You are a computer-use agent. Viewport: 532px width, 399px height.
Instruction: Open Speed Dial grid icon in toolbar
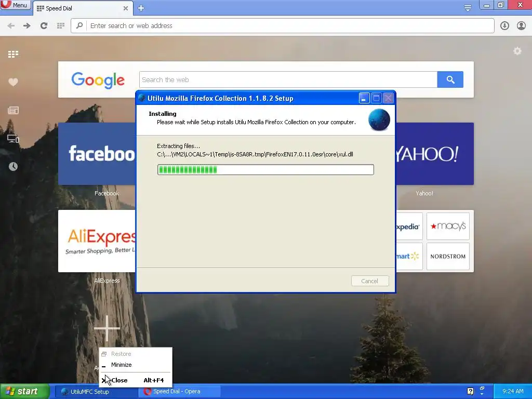tap(61, 26)
